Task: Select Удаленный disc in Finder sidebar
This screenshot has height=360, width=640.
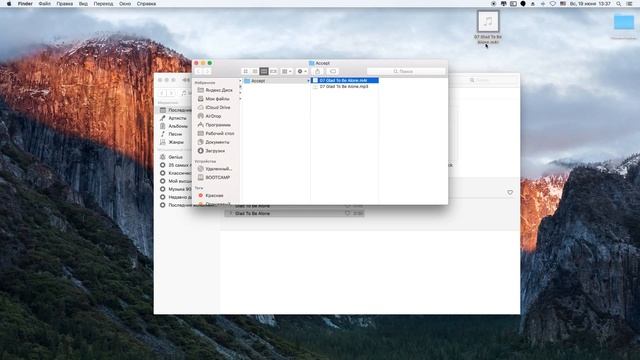Action: point(215,169)
